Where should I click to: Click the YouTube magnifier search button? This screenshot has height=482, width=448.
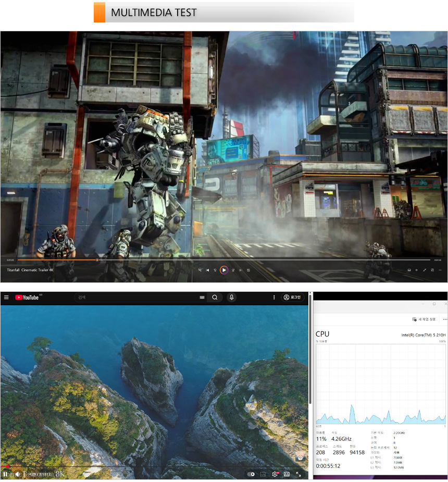[x=215, y=298]
